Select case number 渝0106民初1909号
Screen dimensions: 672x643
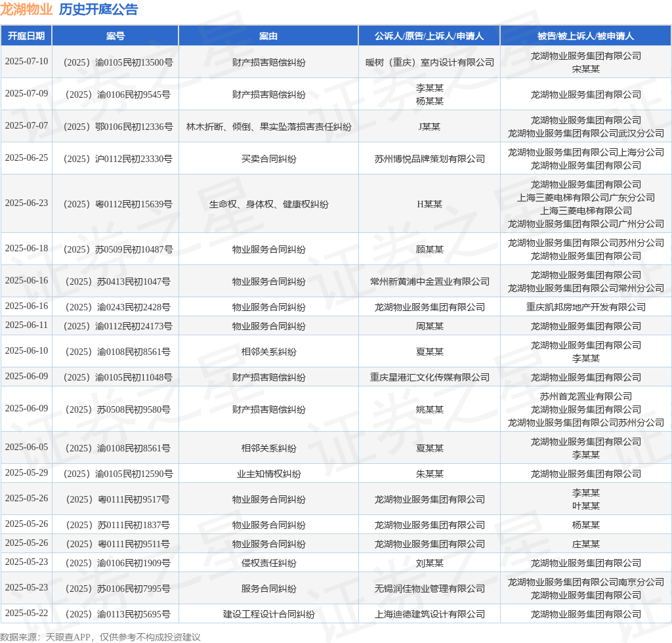tap(118, 564)
